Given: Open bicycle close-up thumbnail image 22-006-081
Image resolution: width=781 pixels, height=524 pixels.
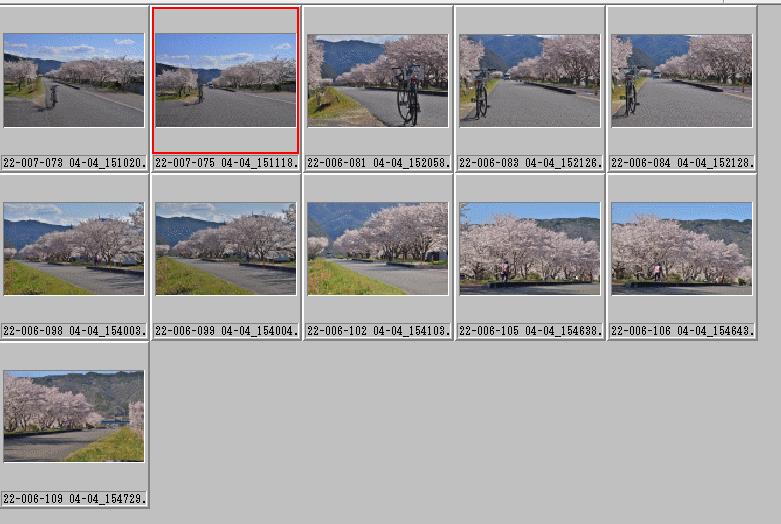Looking at the screenshot, I should coord(378,80).
